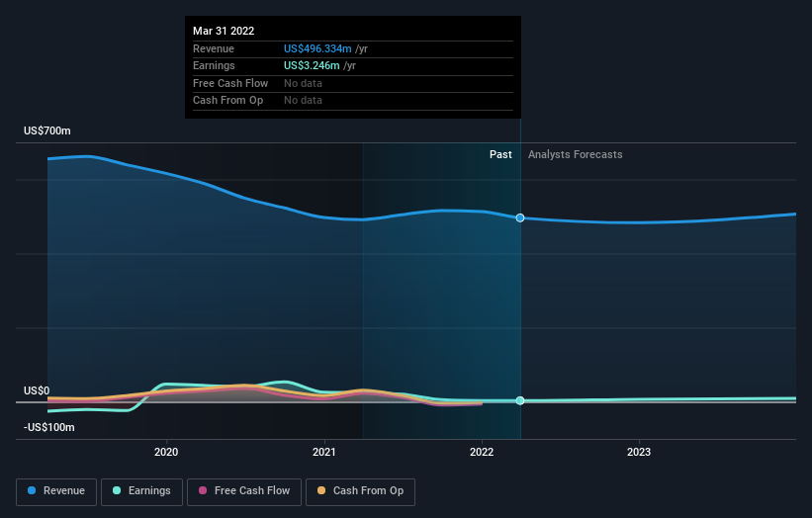Image resolution: width=812 pixels, height=518 pixels.
Task: Click the US$0 y-axis label
Action: pyautogui.click(x=37, y=390)
